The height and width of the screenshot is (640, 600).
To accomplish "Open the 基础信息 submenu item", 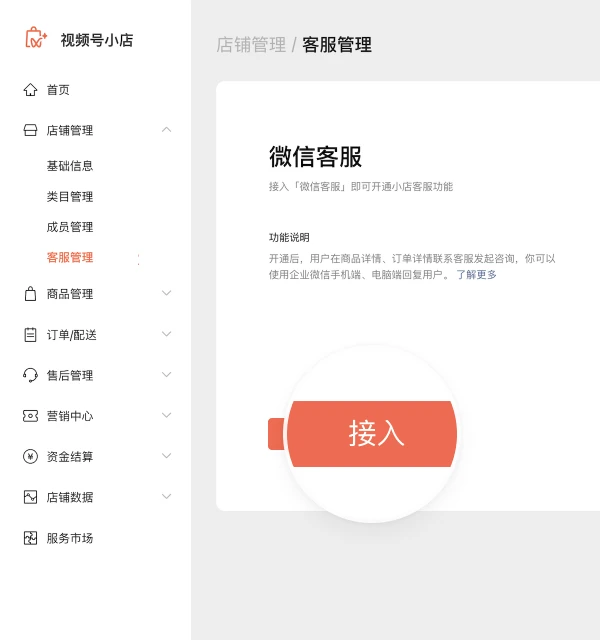I will pos(70,166).
